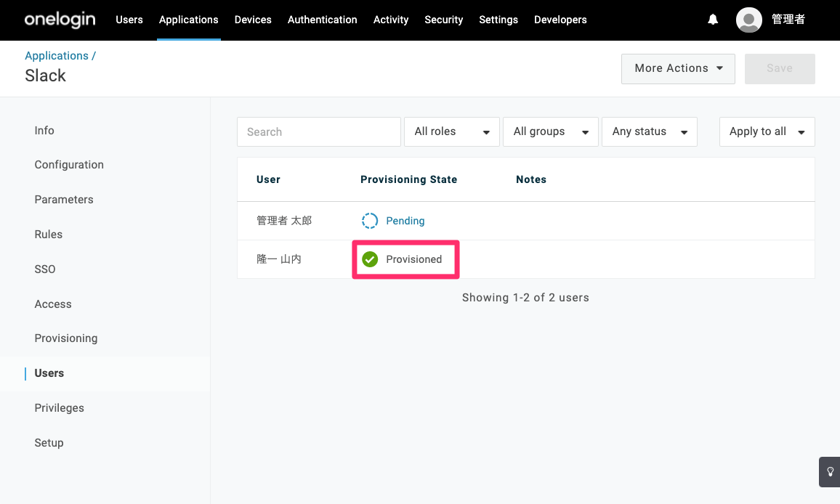
Task: Expand the All roles dropdown
Action: coord(451,131)
